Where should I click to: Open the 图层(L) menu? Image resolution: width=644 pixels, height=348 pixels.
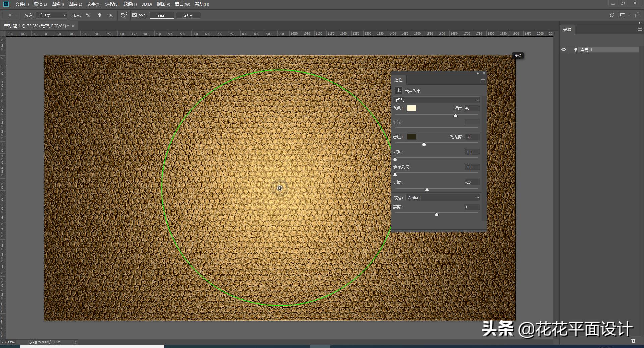point(75,4)
